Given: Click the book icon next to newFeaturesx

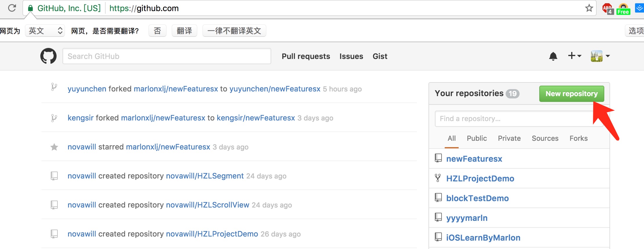Looking at the screenshot, I should [438, 158].
